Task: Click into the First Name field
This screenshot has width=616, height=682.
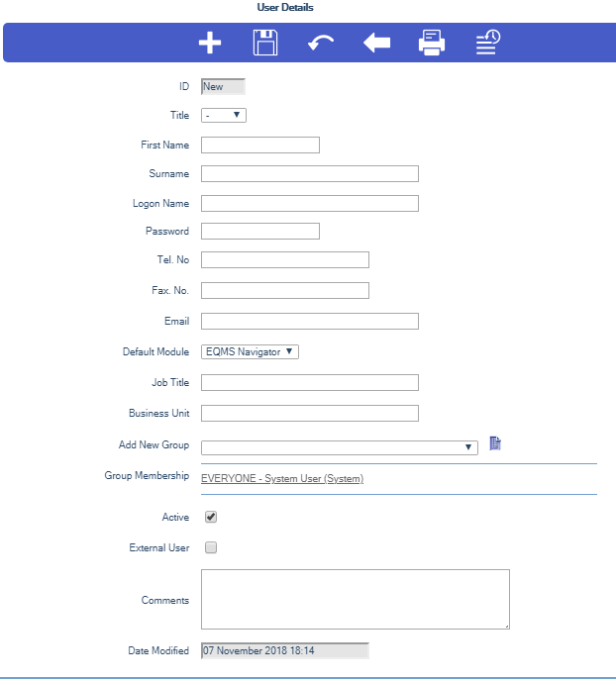Action: point(260,145)
